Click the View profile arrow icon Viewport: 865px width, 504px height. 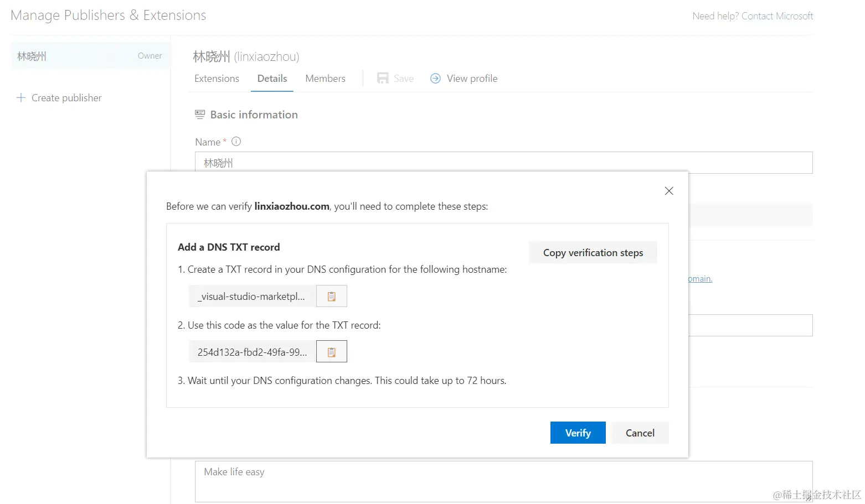[x=436, y=79]
